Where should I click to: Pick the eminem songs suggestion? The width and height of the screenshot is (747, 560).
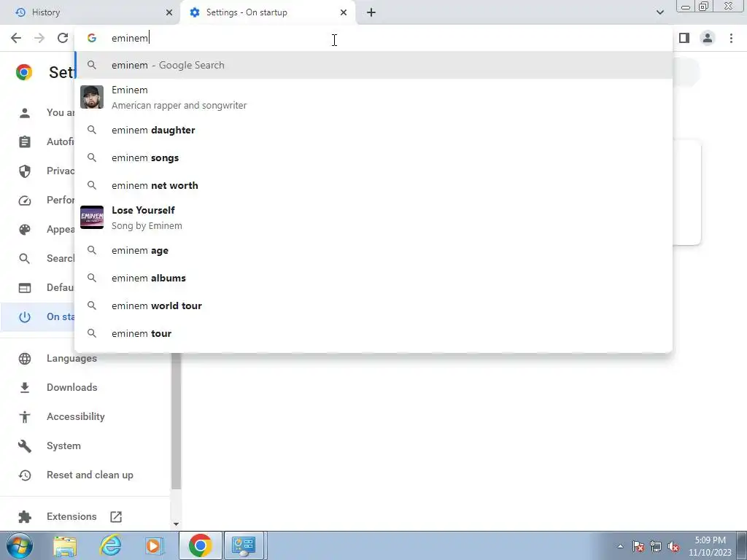373,157
